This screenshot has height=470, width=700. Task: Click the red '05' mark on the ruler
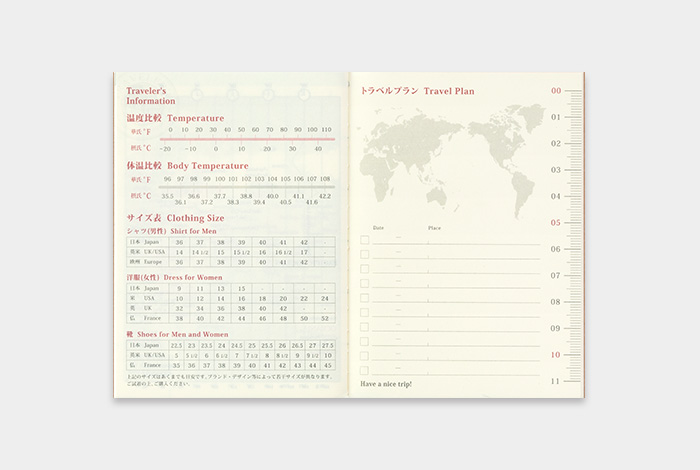[555, 222]
